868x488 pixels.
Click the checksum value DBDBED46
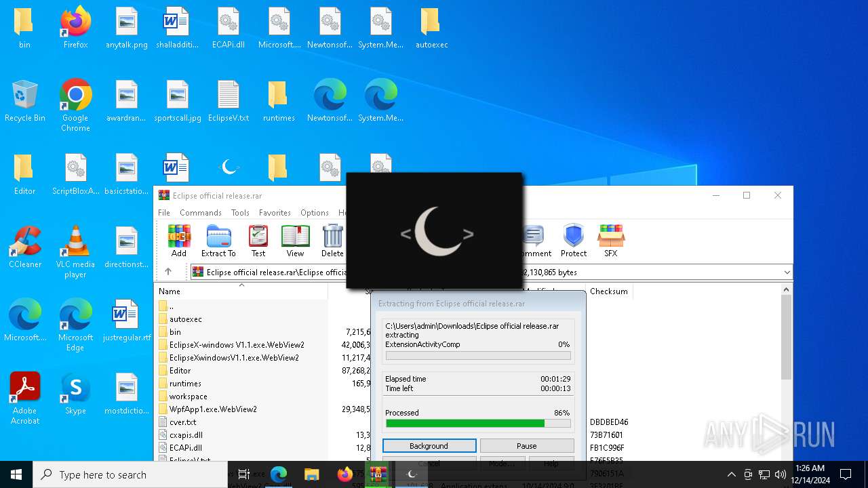tap(609, 422)
